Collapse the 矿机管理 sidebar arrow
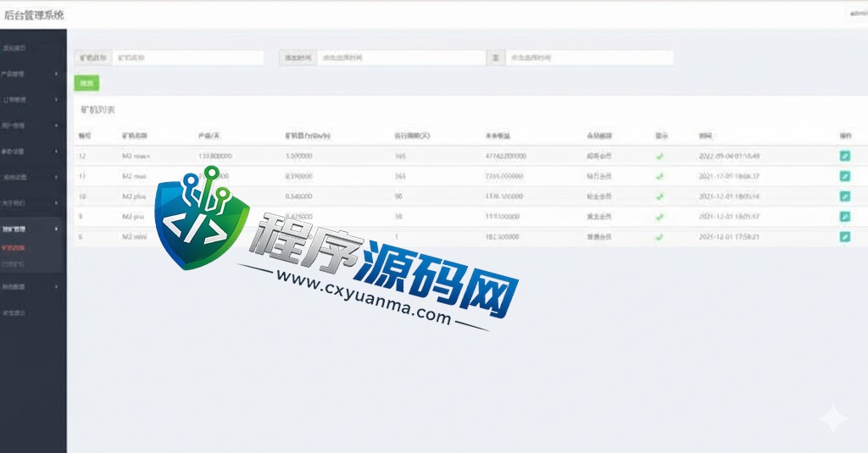The width and height of the screenshot is (868, 453). click(x=56, y=229)
